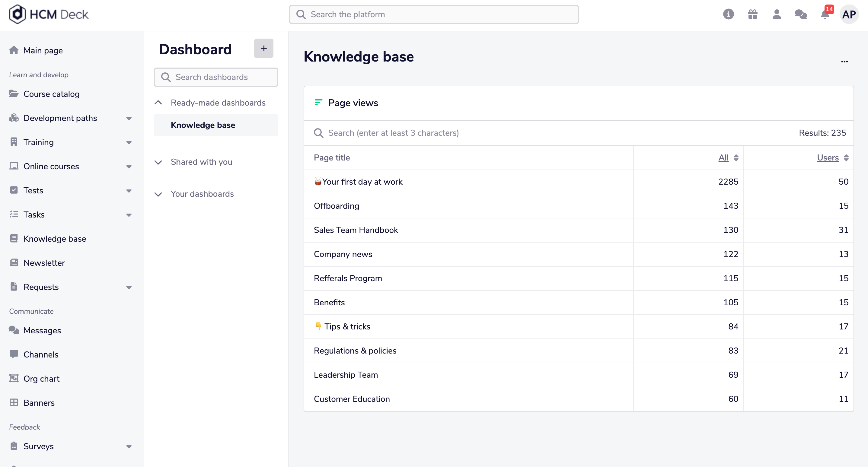The height and width of the screenshot is (467, 868).
Task: Expand Tests submenu arrow
Action: pos(129,191)
